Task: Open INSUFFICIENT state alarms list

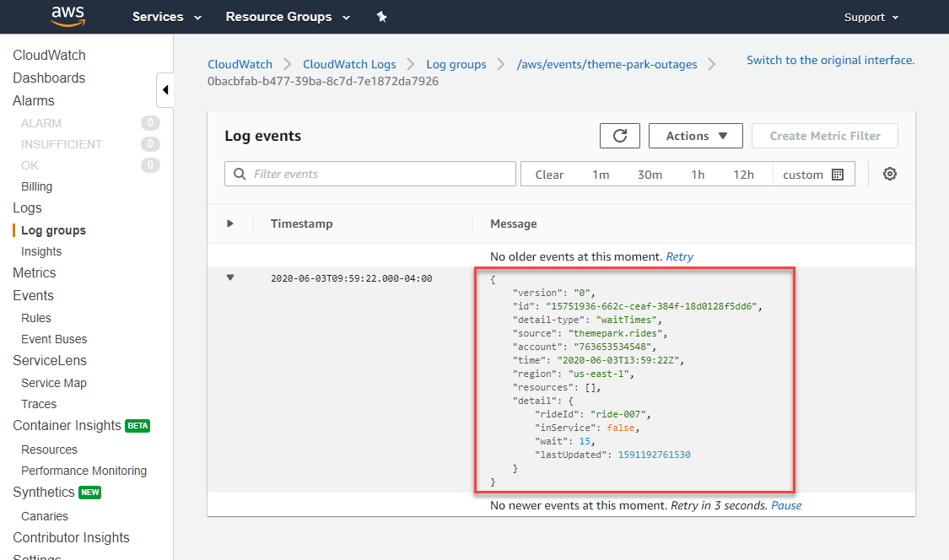Action: point(61,145)
